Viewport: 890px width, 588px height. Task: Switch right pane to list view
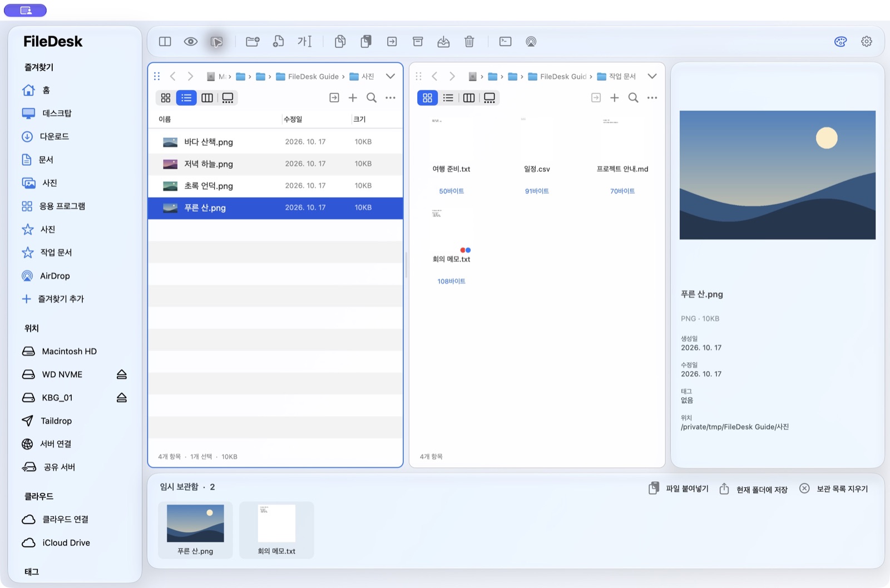[448, 98]
